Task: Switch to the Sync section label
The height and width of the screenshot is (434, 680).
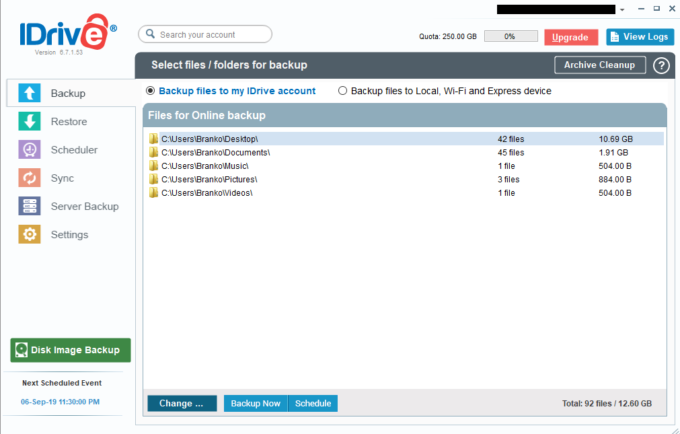Action: [x=62, y=178]
